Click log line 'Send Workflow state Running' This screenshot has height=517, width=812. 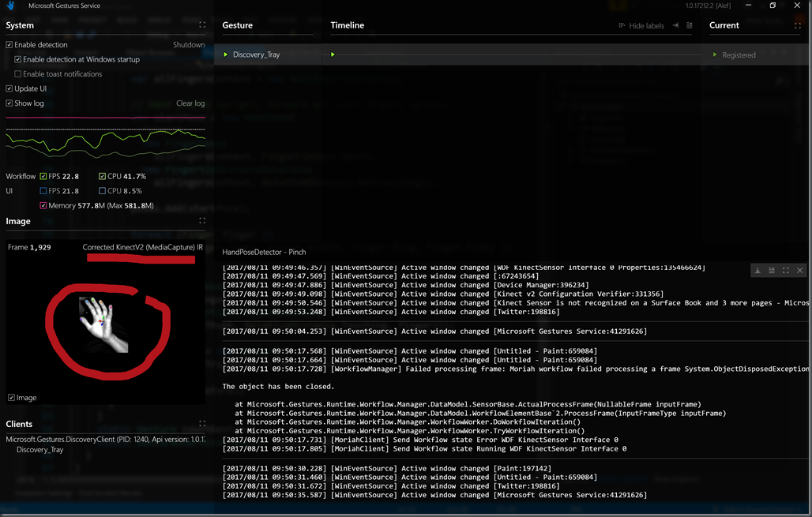424,448
